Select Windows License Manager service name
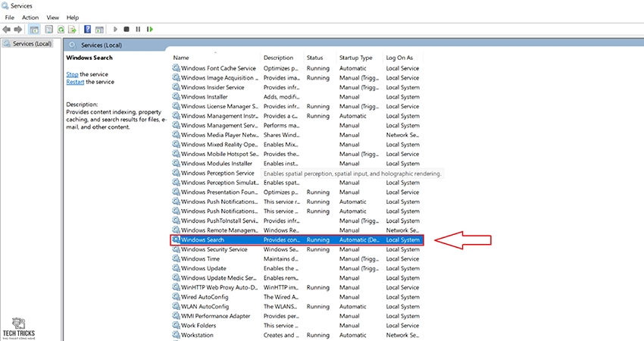The height and width of the screenshot is (341, 644). 220,106
